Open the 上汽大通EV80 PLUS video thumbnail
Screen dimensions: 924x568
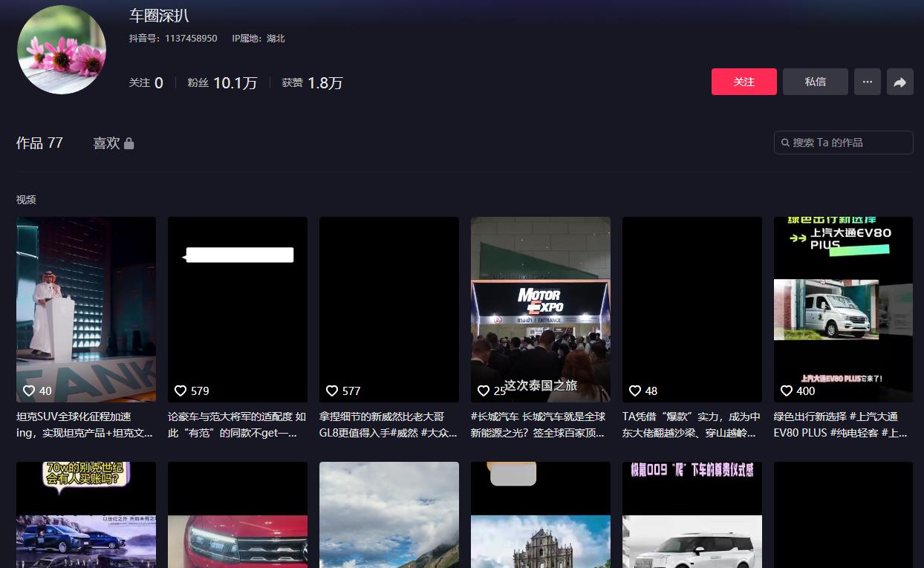[843, 310]
